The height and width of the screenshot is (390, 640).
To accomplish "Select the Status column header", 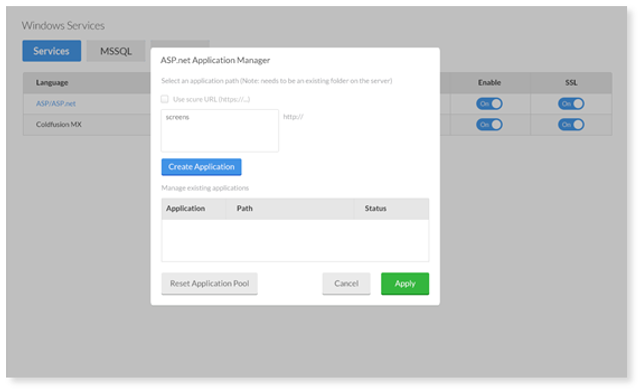I will [x=376, y=208].
